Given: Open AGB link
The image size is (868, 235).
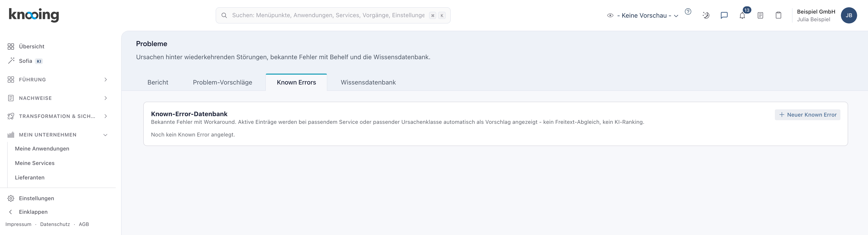Looking at the screenshot, I should point(84,224).
